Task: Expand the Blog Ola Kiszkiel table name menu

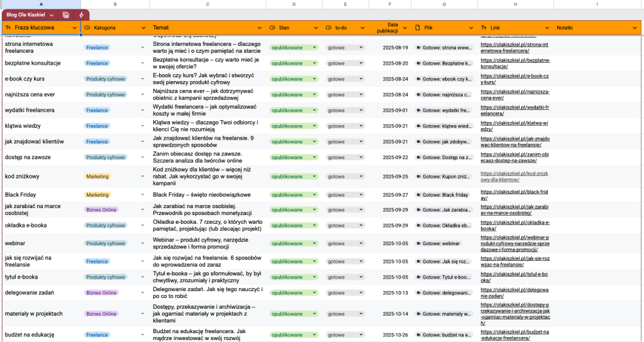Action: click(x=52, y=15)
